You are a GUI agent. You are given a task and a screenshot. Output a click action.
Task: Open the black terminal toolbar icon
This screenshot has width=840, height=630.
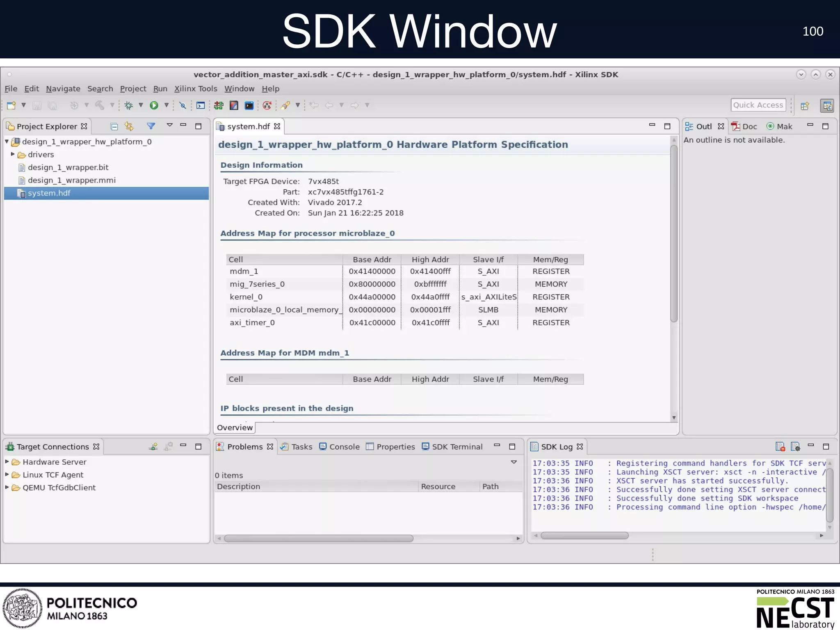[x=249, y=105]
